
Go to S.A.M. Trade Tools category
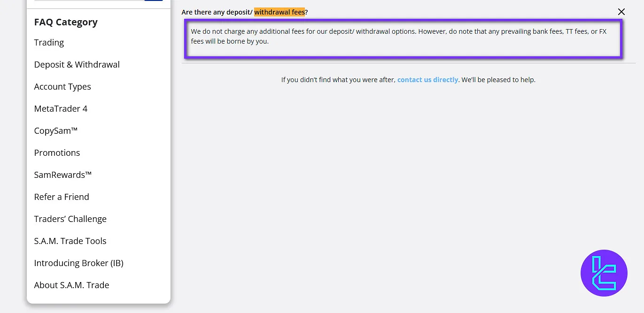click(70, 241)
